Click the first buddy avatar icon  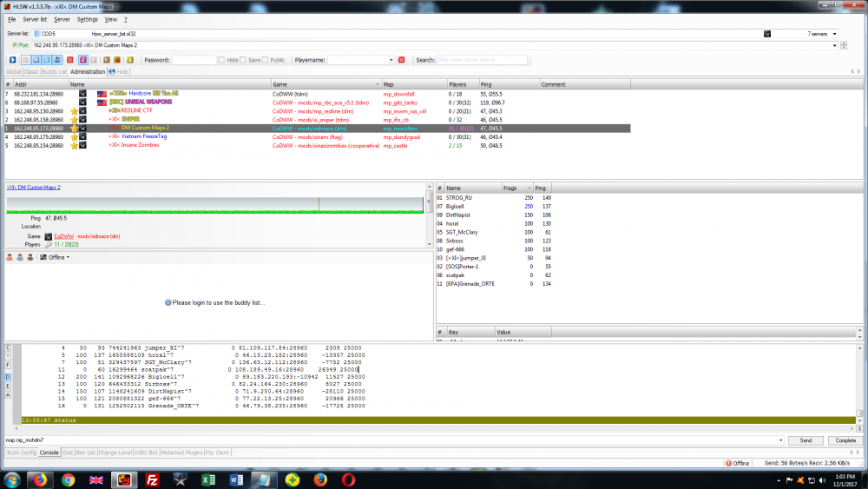[x=9, y=257]
